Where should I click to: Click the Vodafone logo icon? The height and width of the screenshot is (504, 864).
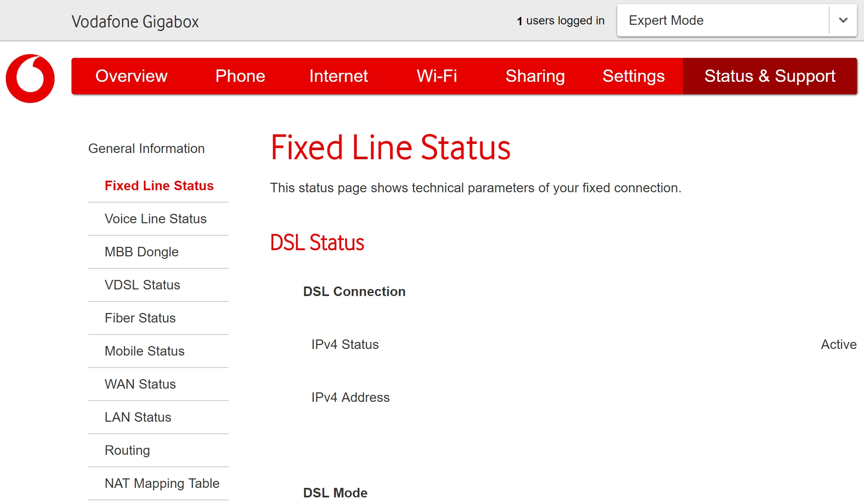click(30, 78)
